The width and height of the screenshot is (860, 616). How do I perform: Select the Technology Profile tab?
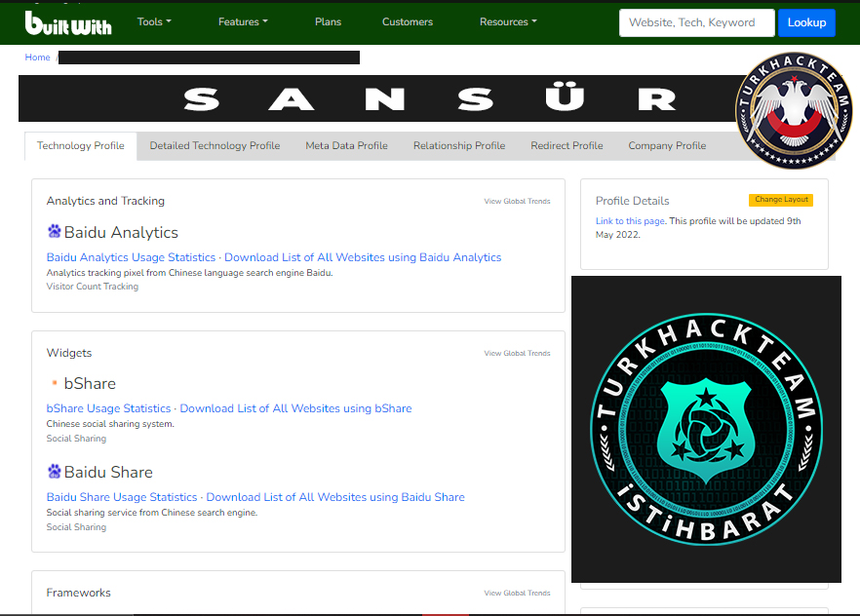[81, 146]
